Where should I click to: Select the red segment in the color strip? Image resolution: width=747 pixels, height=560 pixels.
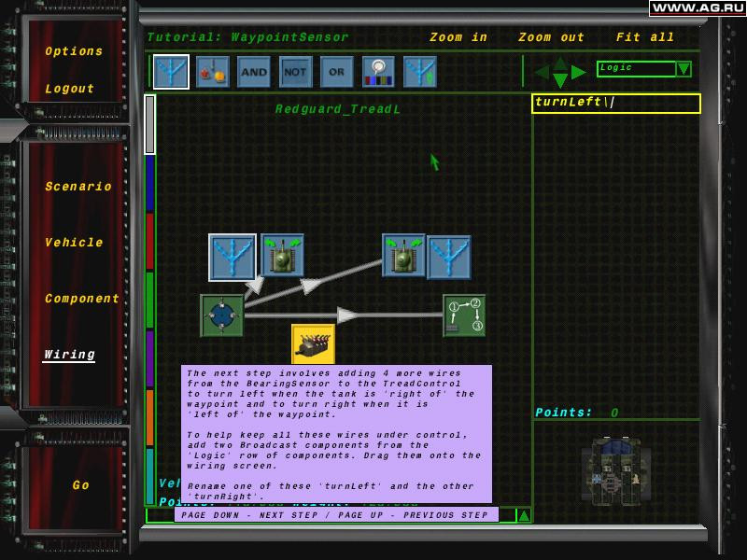coord(149,242)
